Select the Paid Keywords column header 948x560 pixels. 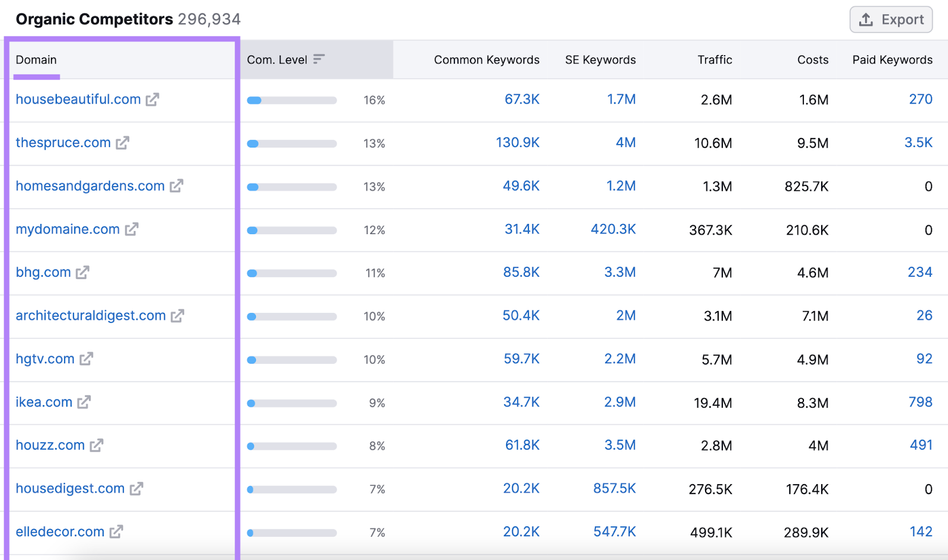click(x=892, y=59)
